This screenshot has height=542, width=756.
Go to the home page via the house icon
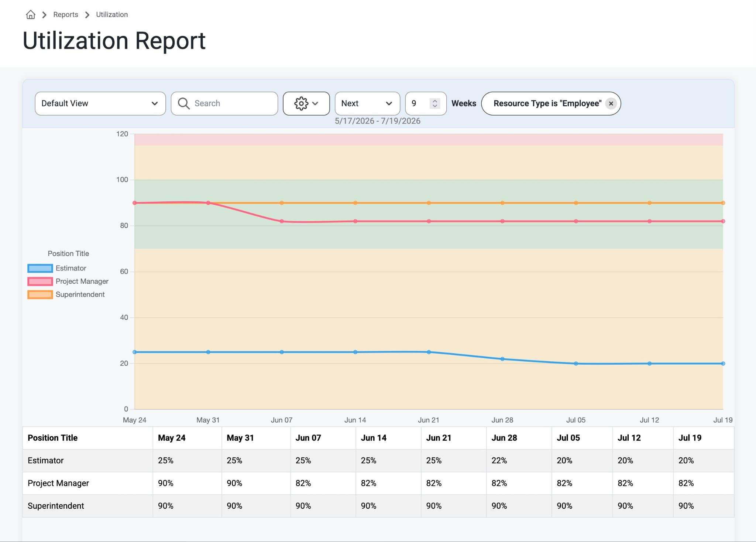31,15
